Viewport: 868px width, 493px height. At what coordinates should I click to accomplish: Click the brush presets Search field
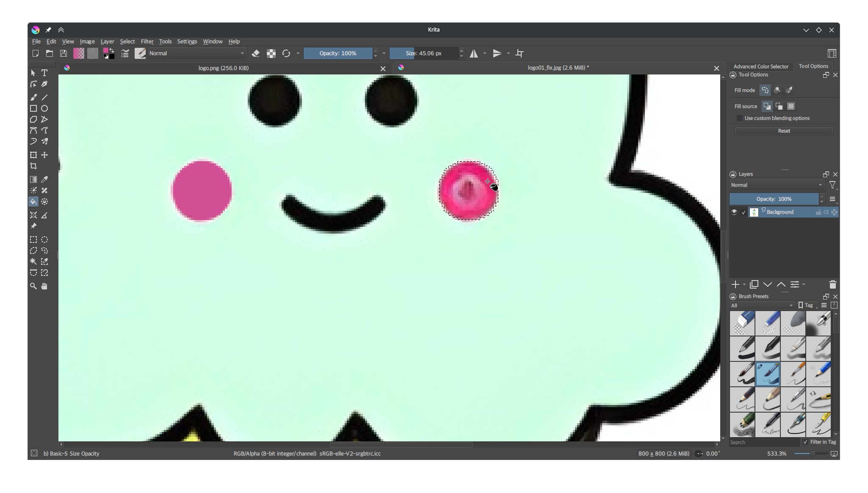764,442
